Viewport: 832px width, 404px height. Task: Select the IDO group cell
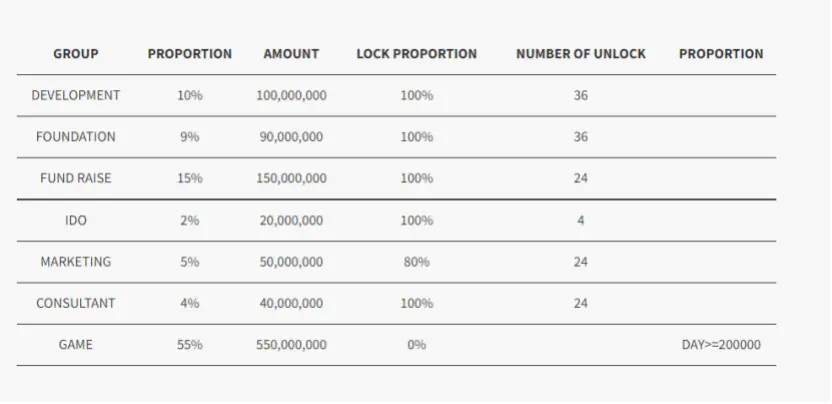(76, 220)
